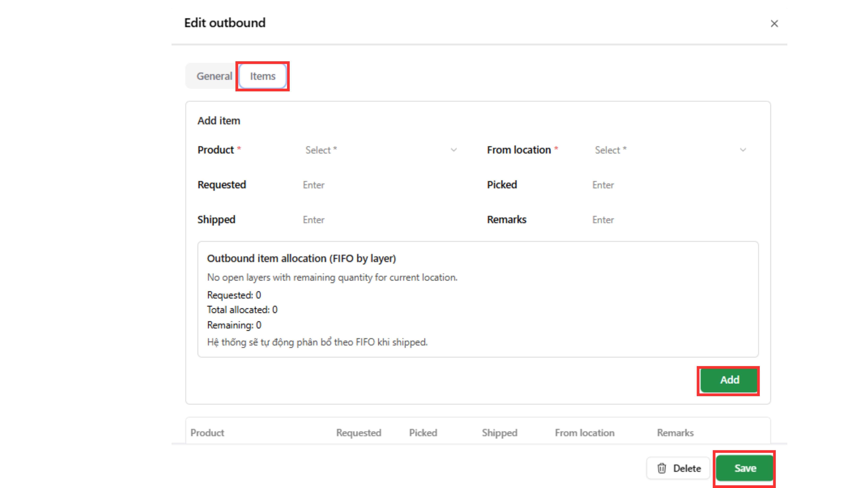Expand the From location dropdown
This screenshot has height=488, width=868.
(x=667, y=150)
